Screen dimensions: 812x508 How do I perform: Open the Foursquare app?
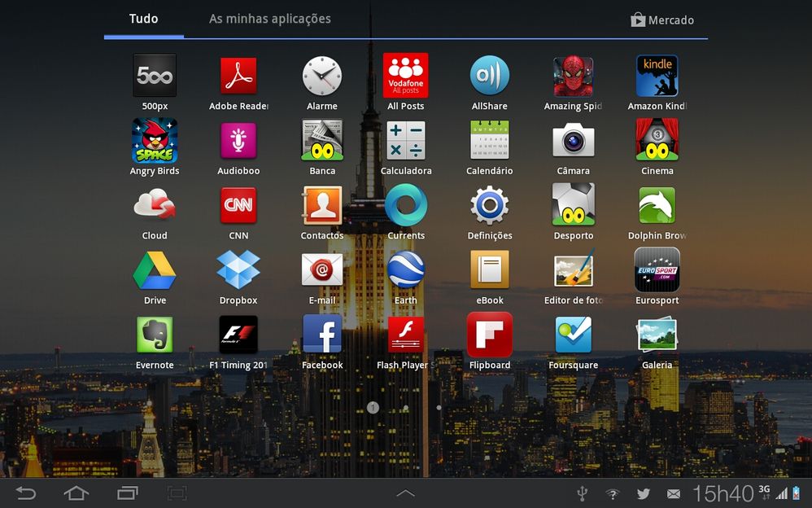tap(574, 335)
